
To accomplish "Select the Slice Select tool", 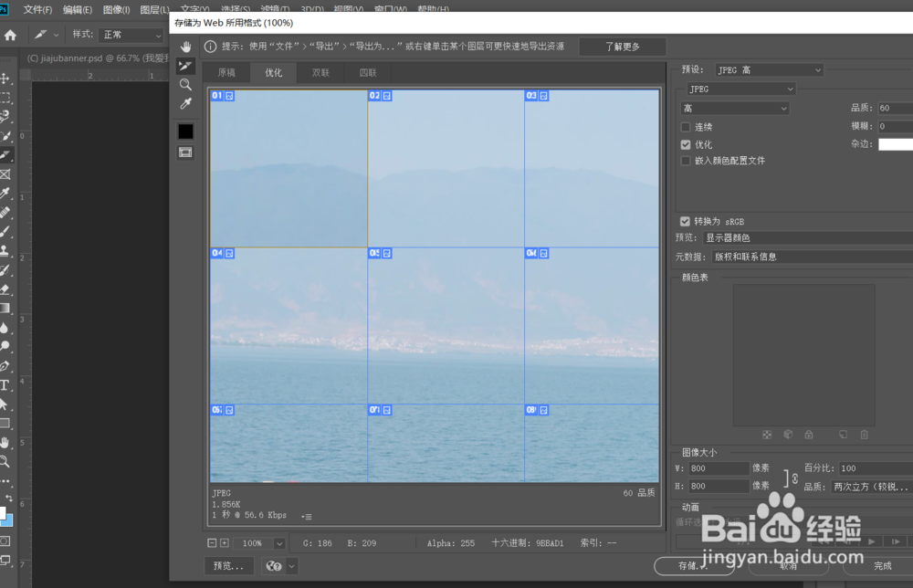I will point(185,66).
